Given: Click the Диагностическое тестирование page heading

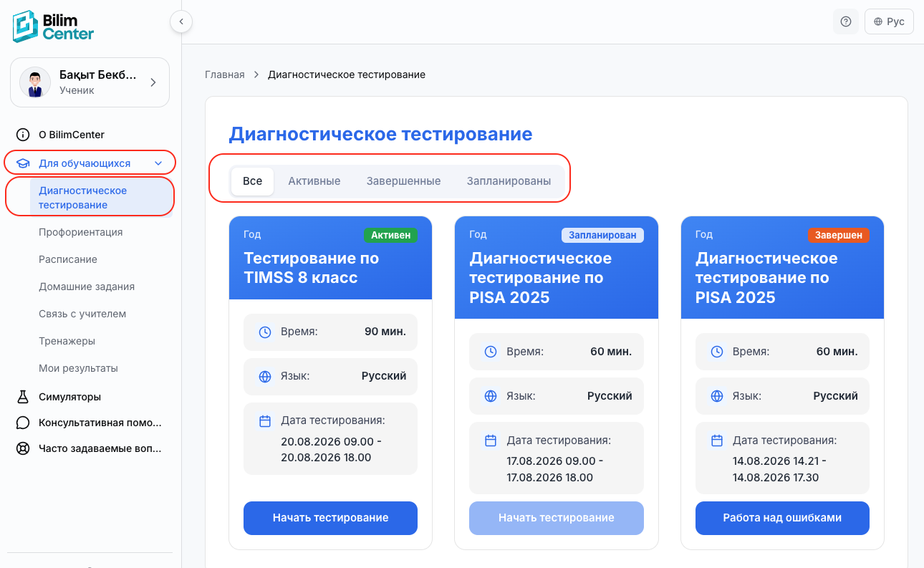Looking at the screenshot, I should (380, 134).
